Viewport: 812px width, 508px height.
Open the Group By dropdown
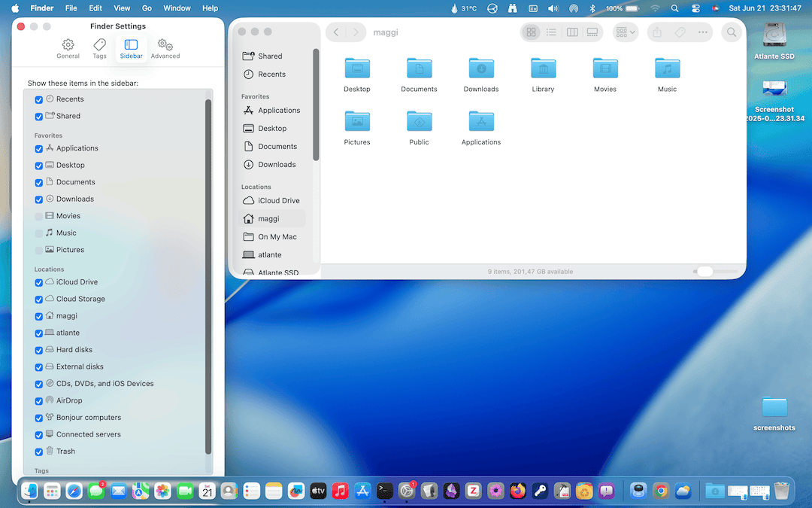(625, 32)
